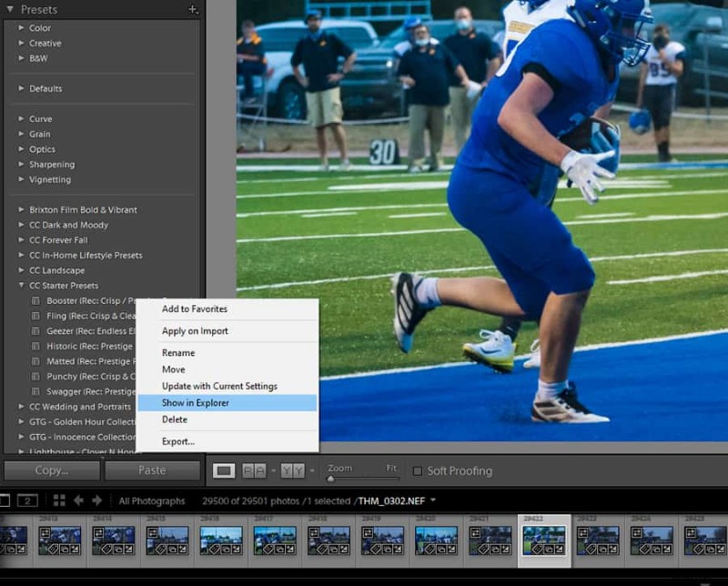
Task: Select the Punchy (Rec: Crisp preset
Action: point(91,377)
